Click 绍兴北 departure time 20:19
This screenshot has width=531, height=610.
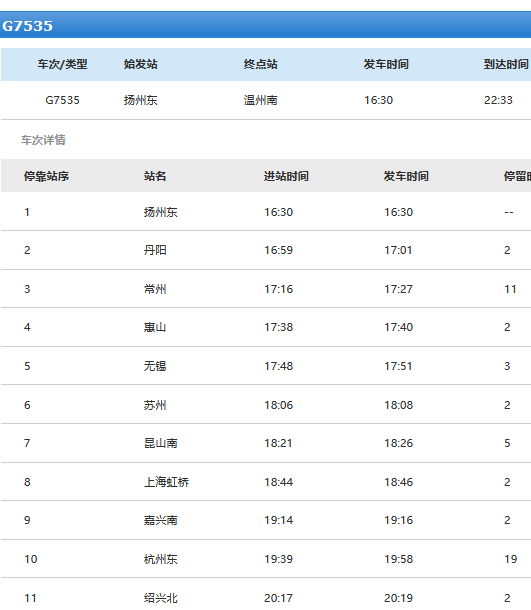(398, 598)
